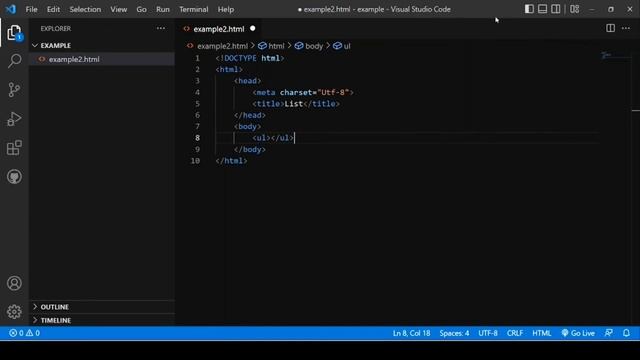Click the CRLF end of line indicator
This screenshot has width=640, height=360.
(515, 333)
